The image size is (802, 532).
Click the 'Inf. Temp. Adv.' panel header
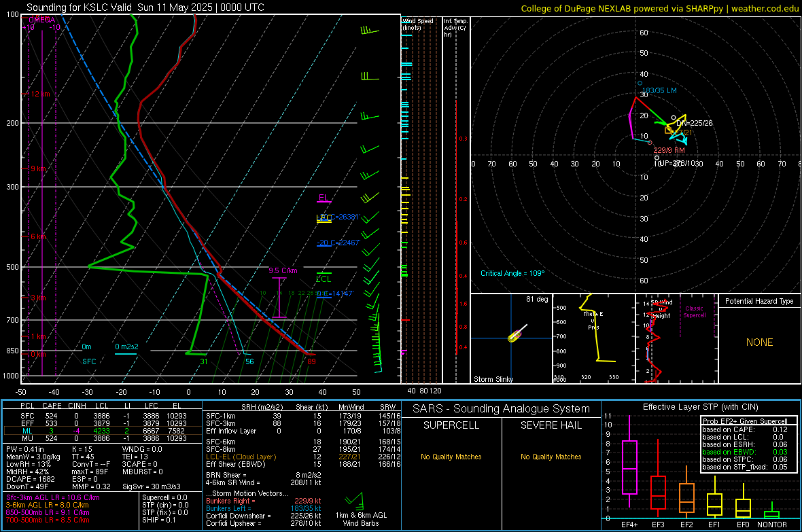(x=455, y=28)
